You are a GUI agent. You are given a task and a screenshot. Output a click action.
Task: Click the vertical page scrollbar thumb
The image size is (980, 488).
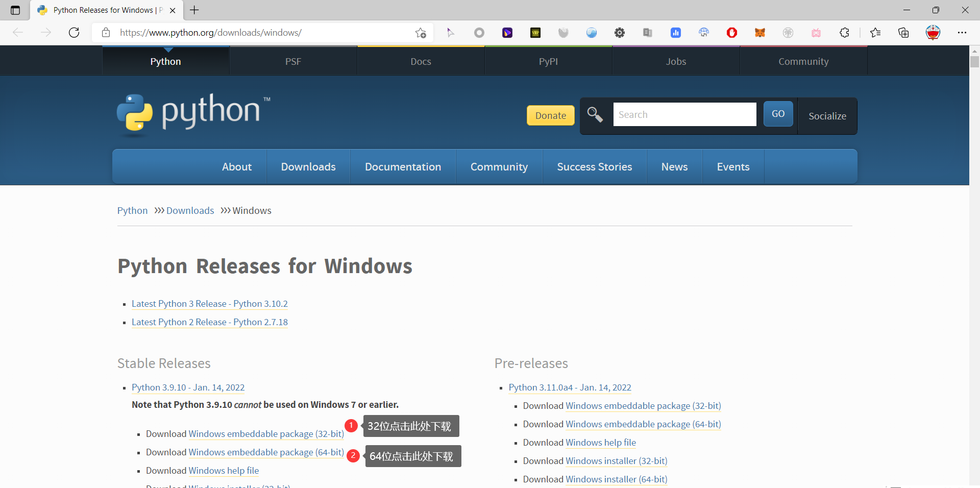click(974, 62)
